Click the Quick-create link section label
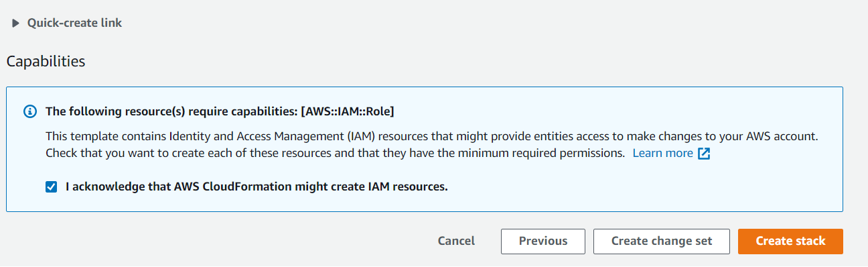Screen dimensions: 868x267 [x=74, y=23]
